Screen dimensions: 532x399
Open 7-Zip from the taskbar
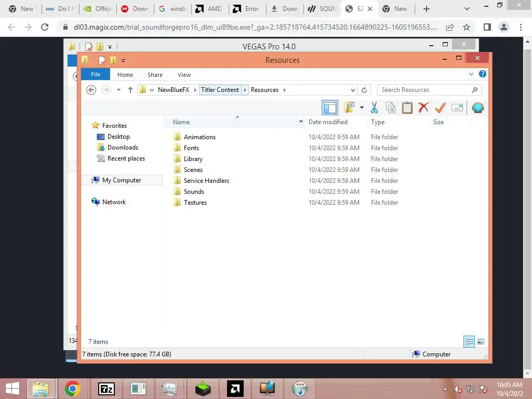[x=106, y=389]
